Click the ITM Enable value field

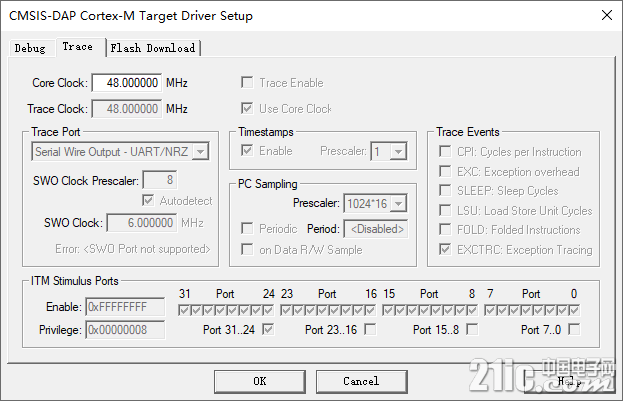125,307
